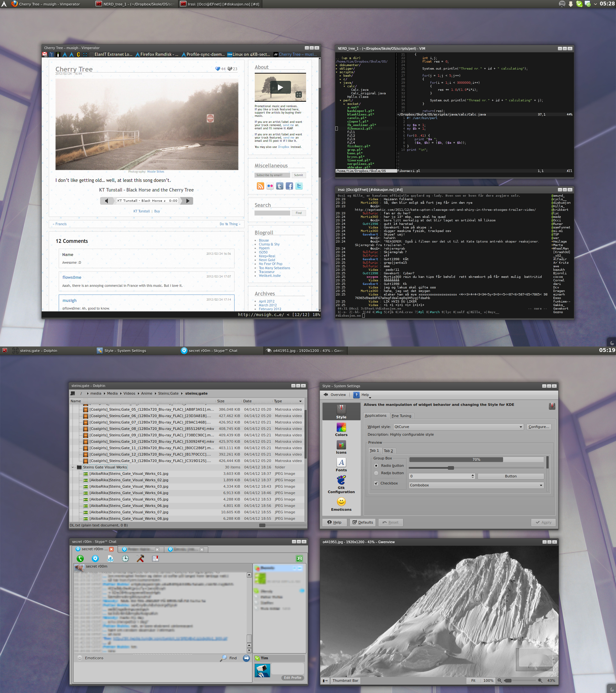Switch to the Firefox Ramdisk browser tab
The height and width of the screenshot is (693, 616).
click(157, 54)
